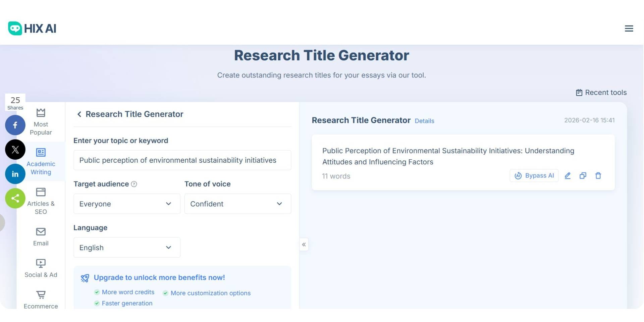Screen dimensions: 644x322
Task: Open the hamburger navigation menu
Action: pyautogui.click(x=629, y=29)
